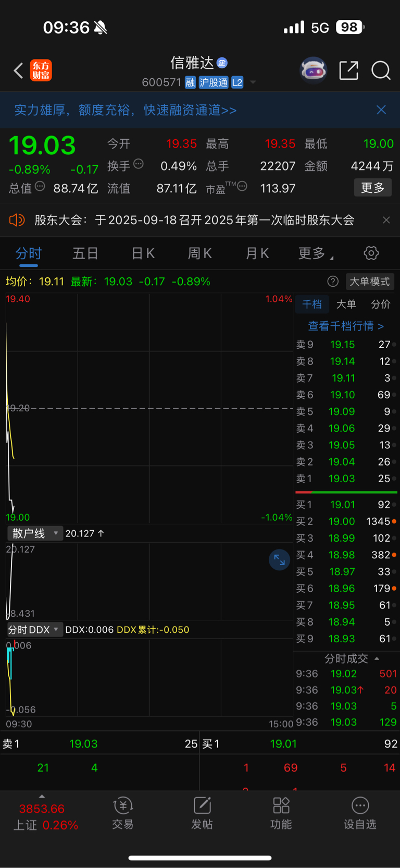Open stock search magnifier

point(381,70)
